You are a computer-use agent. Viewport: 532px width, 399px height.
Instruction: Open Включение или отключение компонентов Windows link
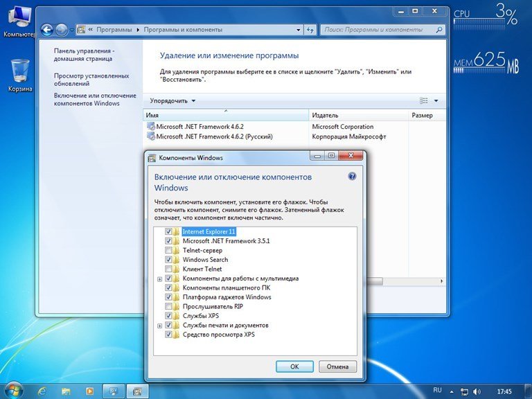[95, 100]
